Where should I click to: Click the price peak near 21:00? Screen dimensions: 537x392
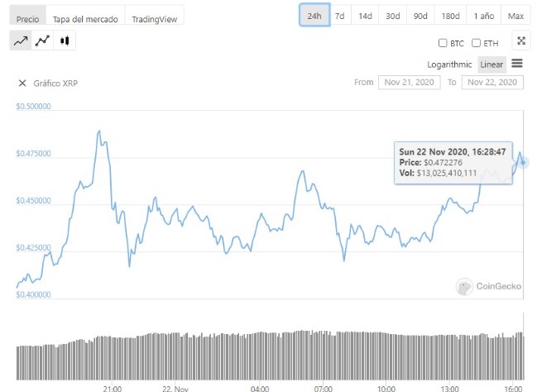99,131
